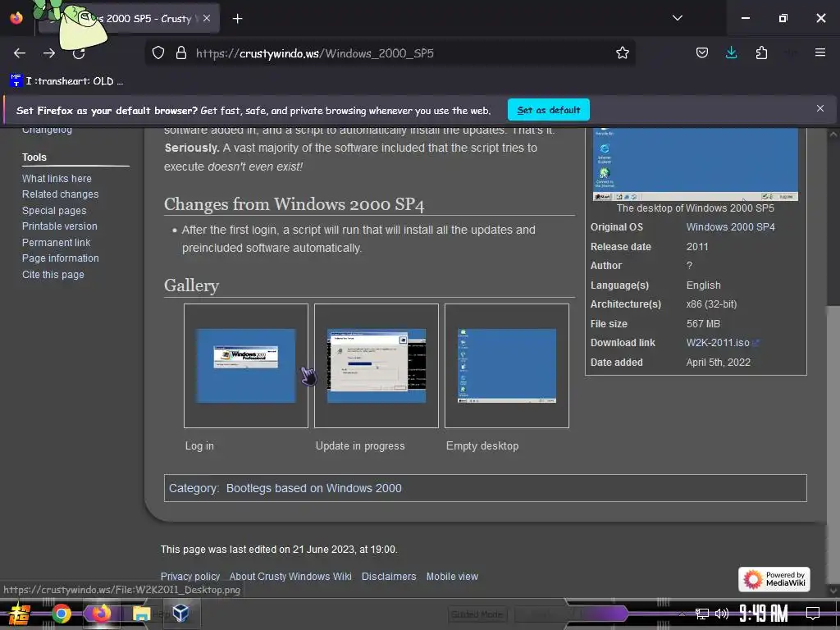840x630 pixels.
Task: Open the notification center icon
Action: point(813,614)
